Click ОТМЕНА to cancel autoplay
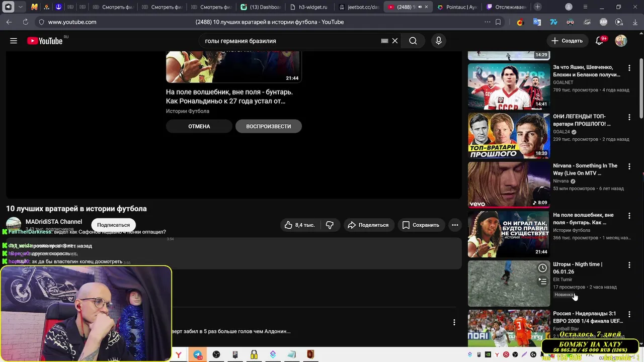The height and width of the screenshot is (362, 644). (199, 126)
